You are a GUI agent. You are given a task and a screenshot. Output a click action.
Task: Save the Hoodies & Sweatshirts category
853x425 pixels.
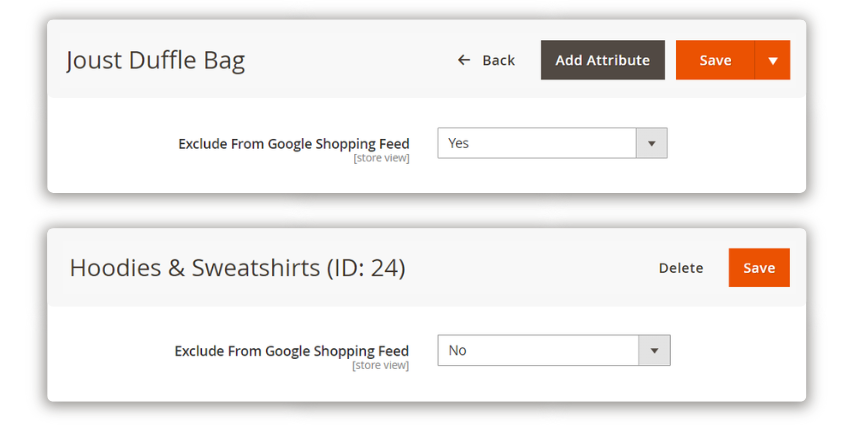click(x=759, y=268)
